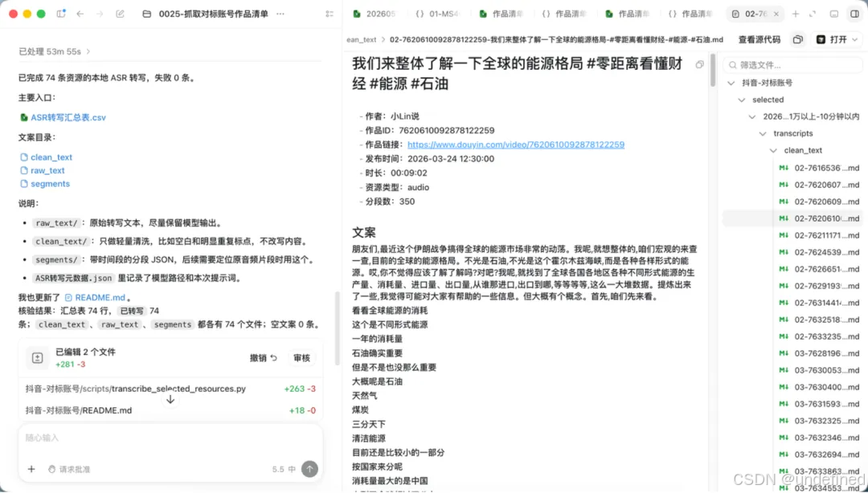Collapse the 2026...1万以上-10分钟以内 folder

coord(751,116)
